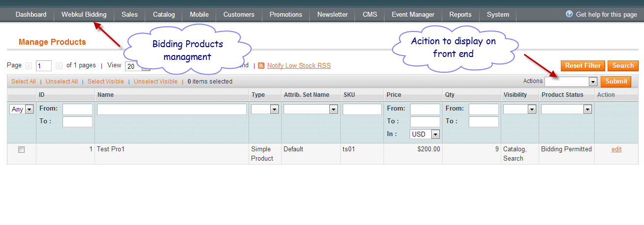Viewport: 644px width, 225px height.
Task: Click the Unselect All link
Action: (62, 82)
